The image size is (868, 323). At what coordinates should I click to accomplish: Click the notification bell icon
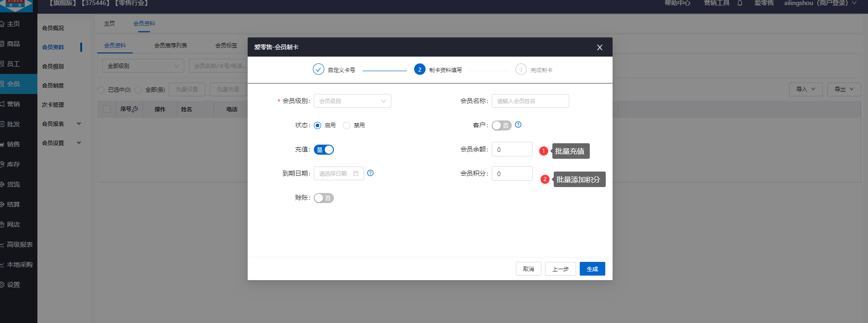[740, 3]
